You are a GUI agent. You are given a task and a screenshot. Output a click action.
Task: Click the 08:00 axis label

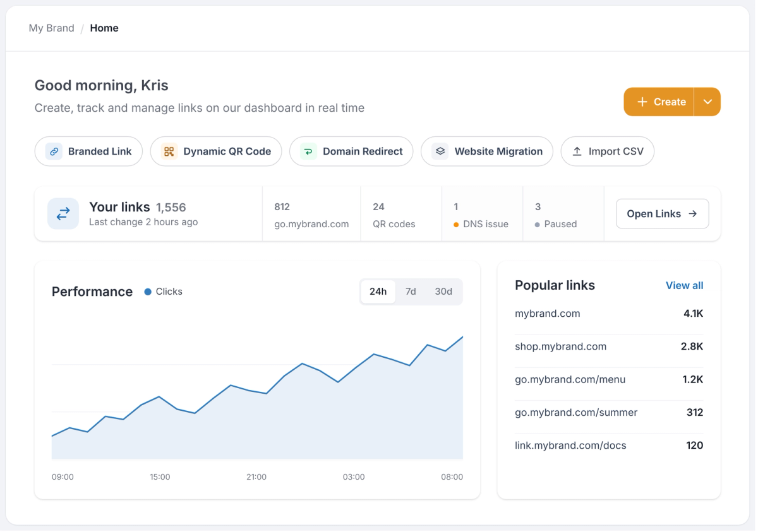pyautogui.click(x=452, y=477)
